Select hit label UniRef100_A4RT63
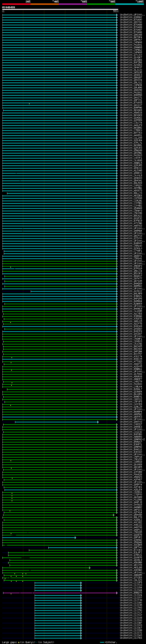Viewport: 146px width, 644px height. tap(131, 225)
